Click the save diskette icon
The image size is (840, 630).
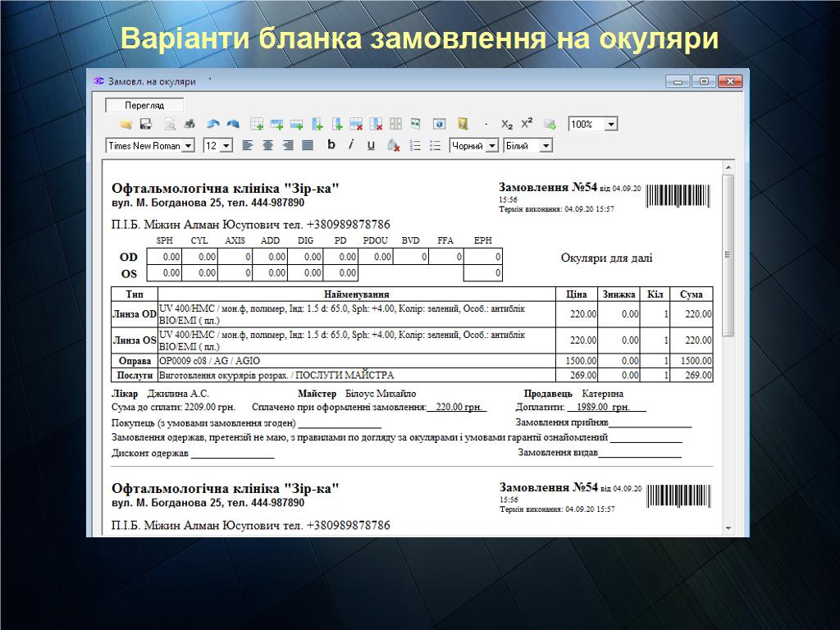[146, 124]
